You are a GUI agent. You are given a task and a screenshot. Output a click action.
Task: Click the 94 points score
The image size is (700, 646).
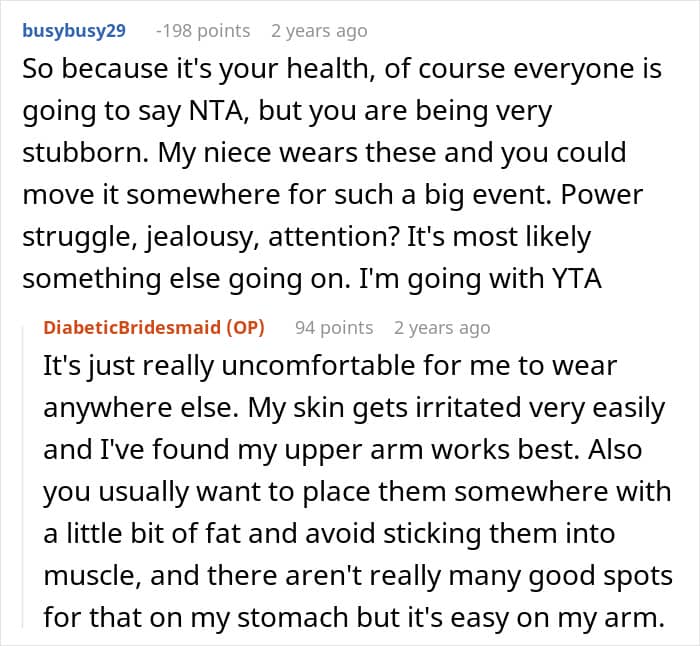(x=334, y=328)
